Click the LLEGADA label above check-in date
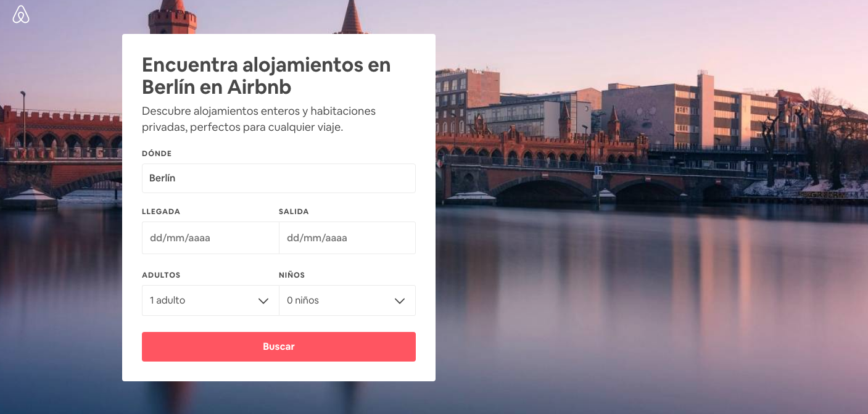Screen dimensions: 868x414 click(161, 212)
